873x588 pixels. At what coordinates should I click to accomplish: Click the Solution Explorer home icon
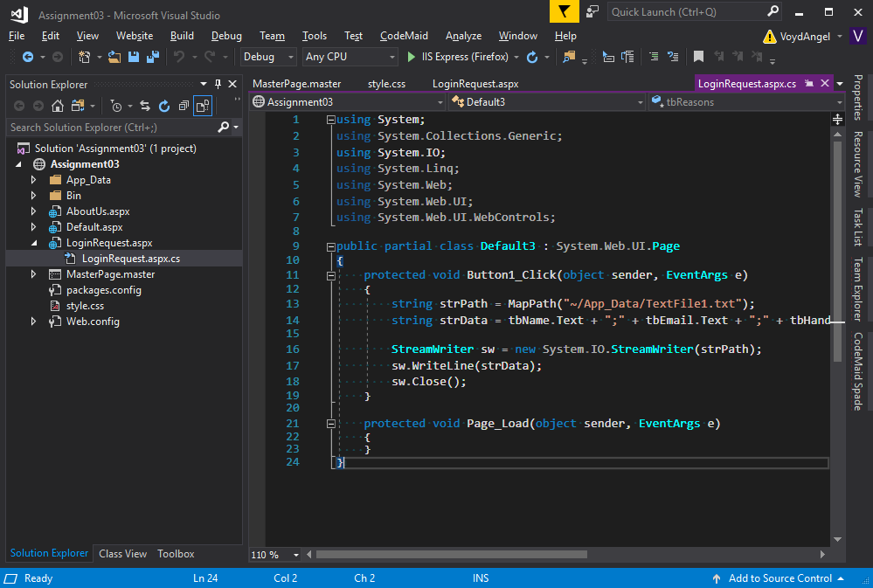pyautogui.click(x=58, y=106)
